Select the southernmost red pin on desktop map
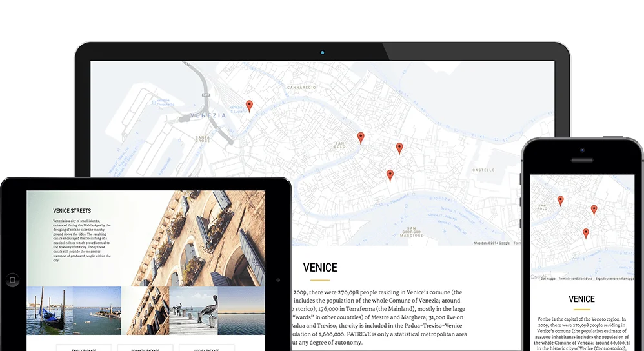Viewport: 644px width, 351px height. (x=390, y=175)
